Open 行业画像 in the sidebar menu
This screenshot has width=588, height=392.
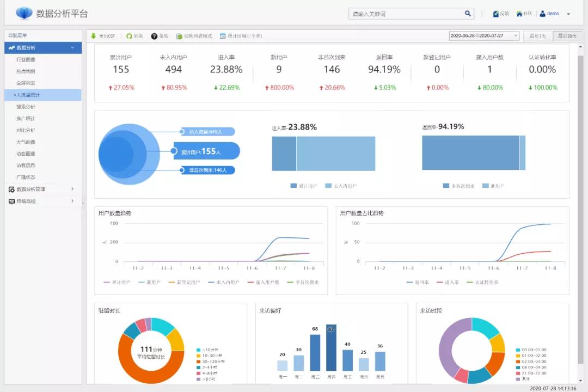coord(26,60)
